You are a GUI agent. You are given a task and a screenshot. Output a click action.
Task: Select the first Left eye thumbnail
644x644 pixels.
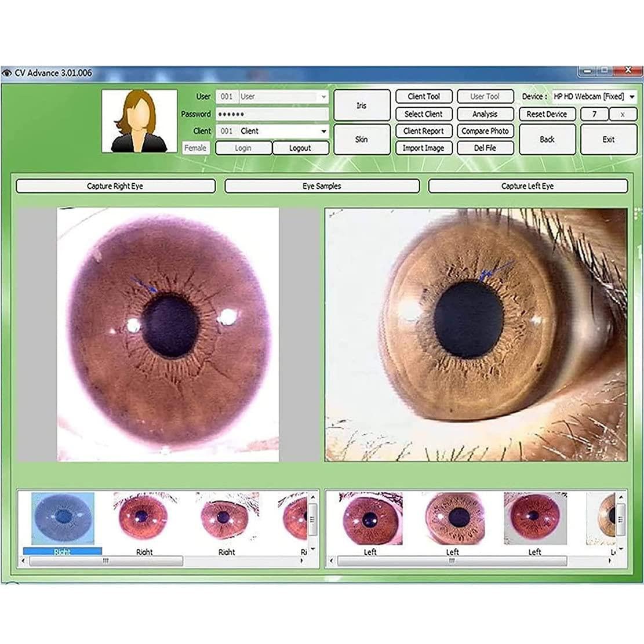[370, 518]
